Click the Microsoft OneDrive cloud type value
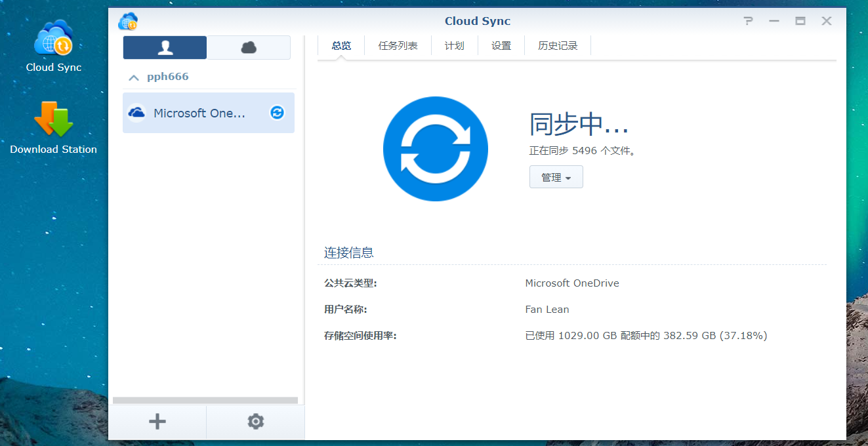Viewport: 868px width, 446px height. pos(572,283)
